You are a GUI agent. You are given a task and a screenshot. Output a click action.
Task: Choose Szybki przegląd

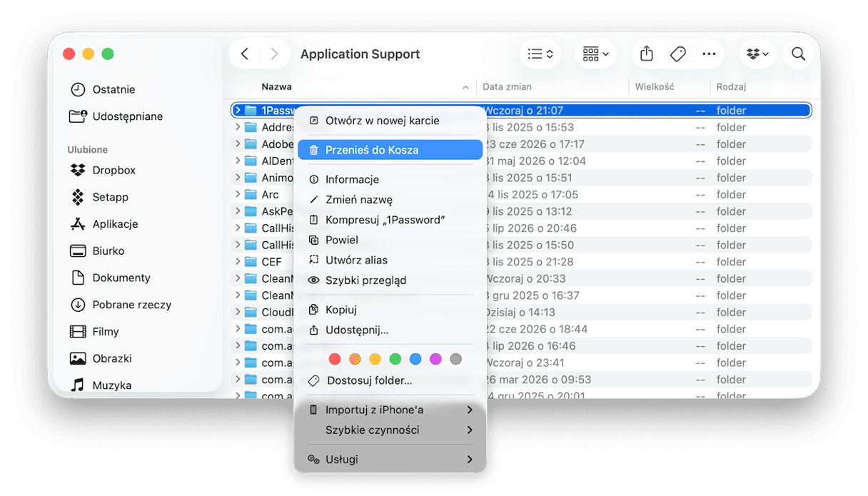point(390,280)
